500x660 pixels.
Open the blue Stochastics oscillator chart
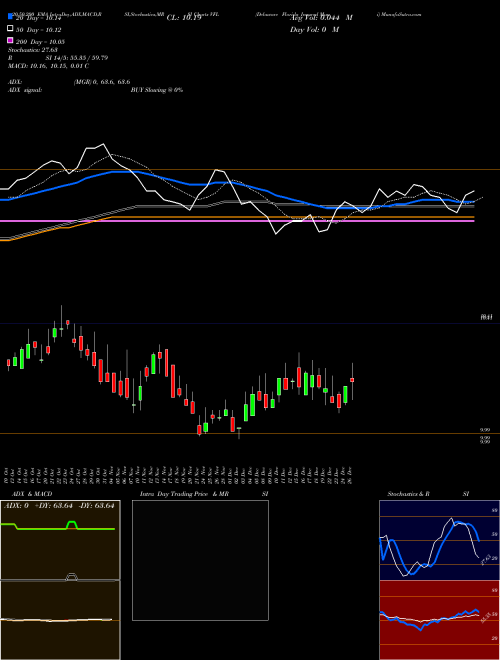coord(439,540)
